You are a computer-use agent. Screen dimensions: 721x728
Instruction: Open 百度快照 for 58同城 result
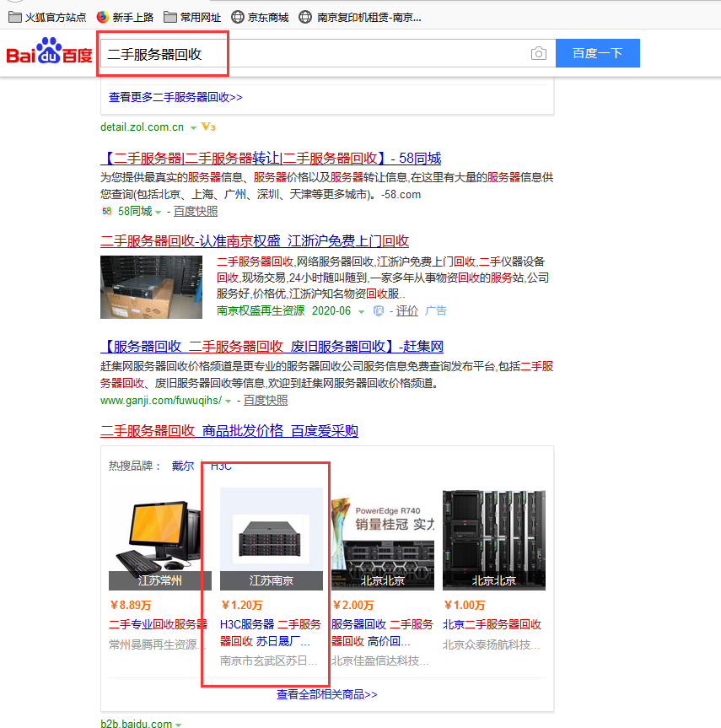point(196,211)
